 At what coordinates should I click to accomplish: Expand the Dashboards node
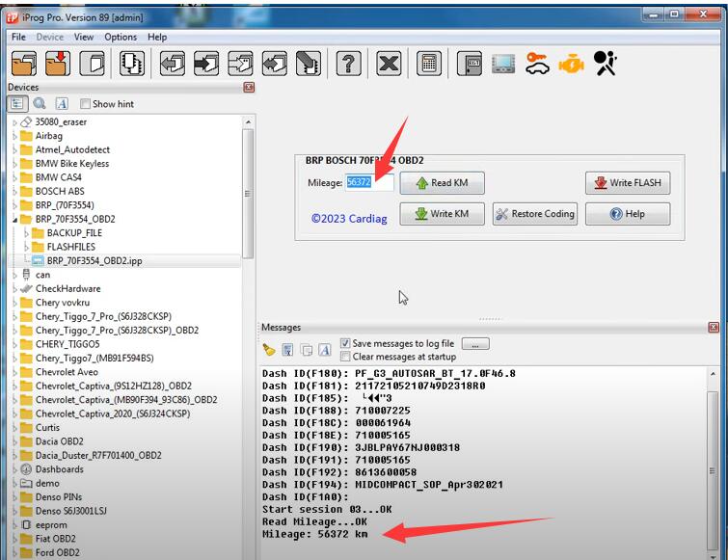14,470
